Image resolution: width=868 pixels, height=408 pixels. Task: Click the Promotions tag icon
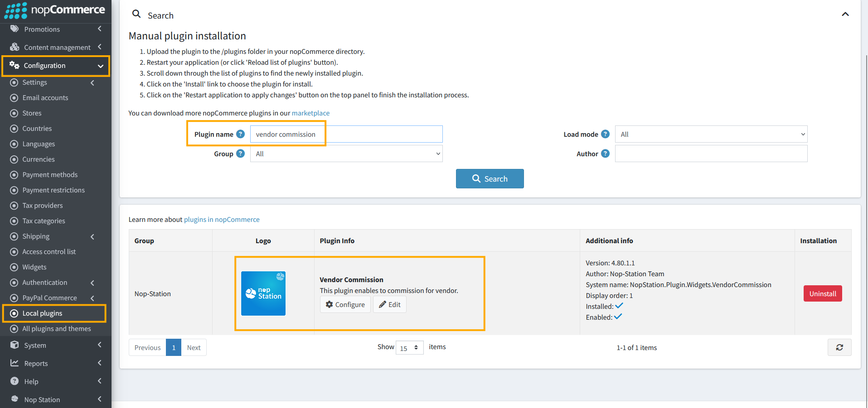coord(15,29)
